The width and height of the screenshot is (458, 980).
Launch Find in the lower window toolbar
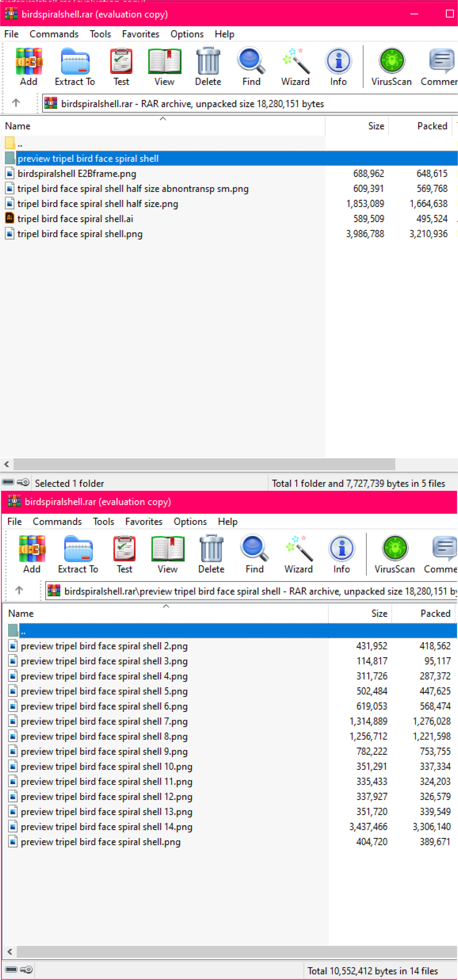tap(254, 554)
